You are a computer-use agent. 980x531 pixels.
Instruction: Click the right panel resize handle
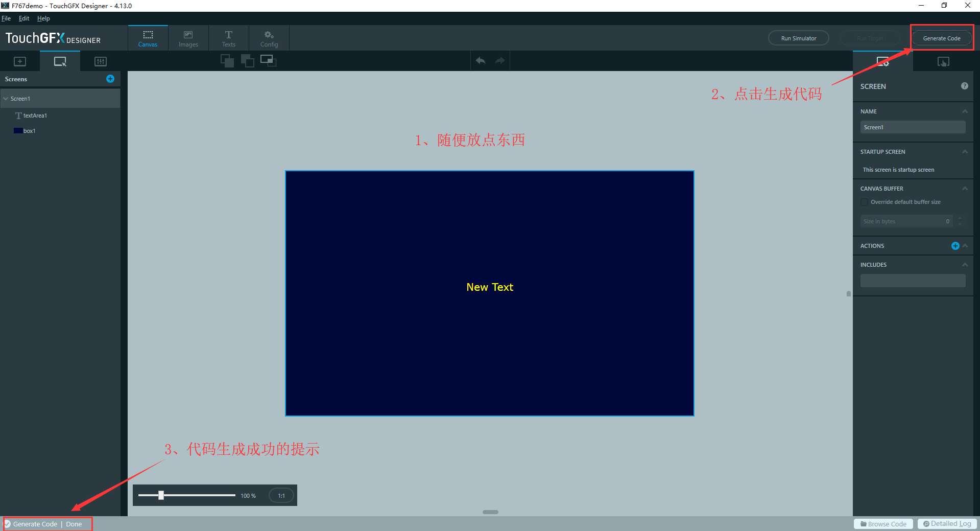click(x=849, y=294)
